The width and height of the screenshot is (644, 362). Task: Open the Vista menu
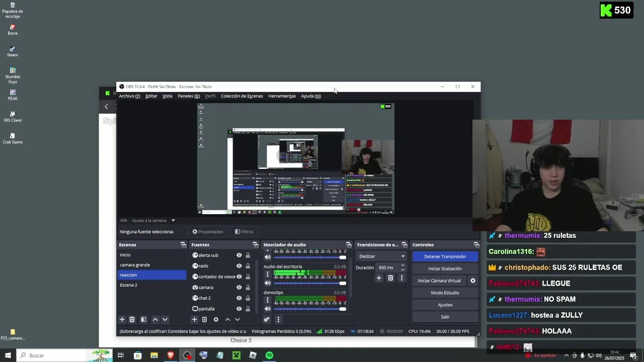[168, 96]
